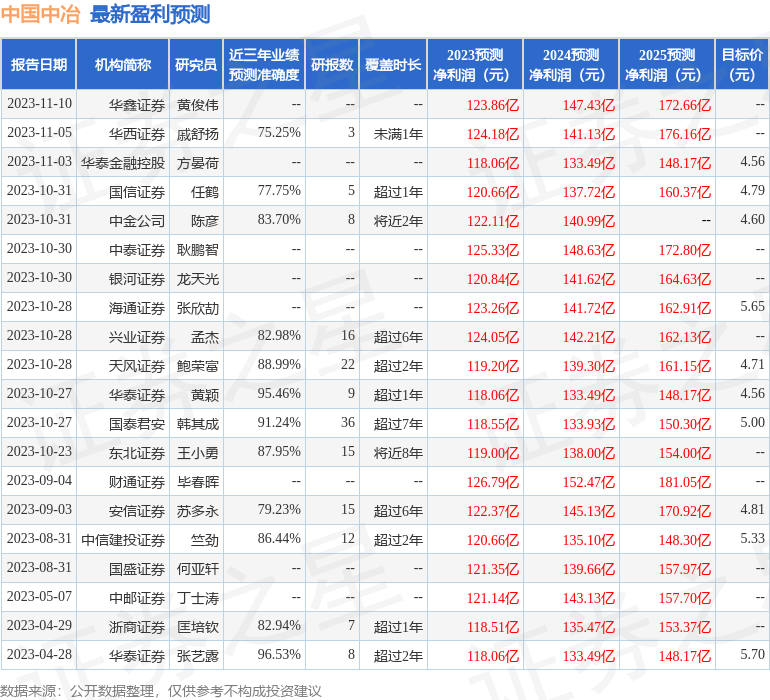Screen dimensions: 770x700
Task: Select the 2023预测净利润 column header
Action: tap(475, 65)
